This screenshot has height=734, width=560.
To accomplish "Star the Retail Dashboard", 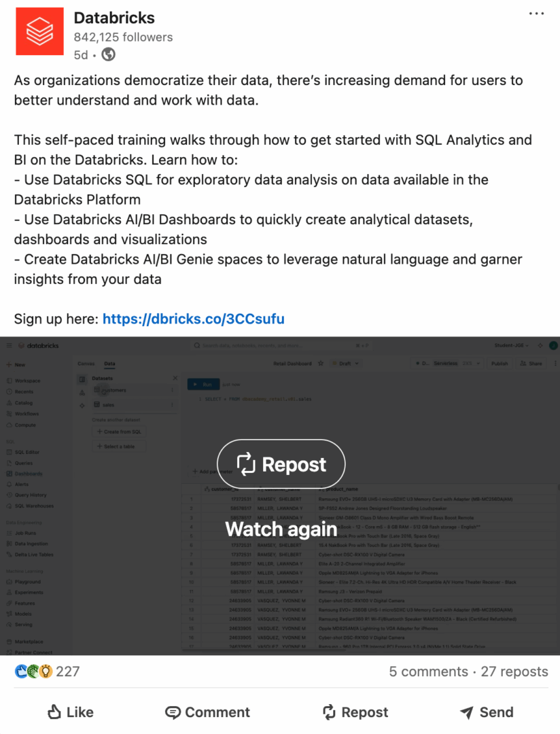I will pos(321,363).
